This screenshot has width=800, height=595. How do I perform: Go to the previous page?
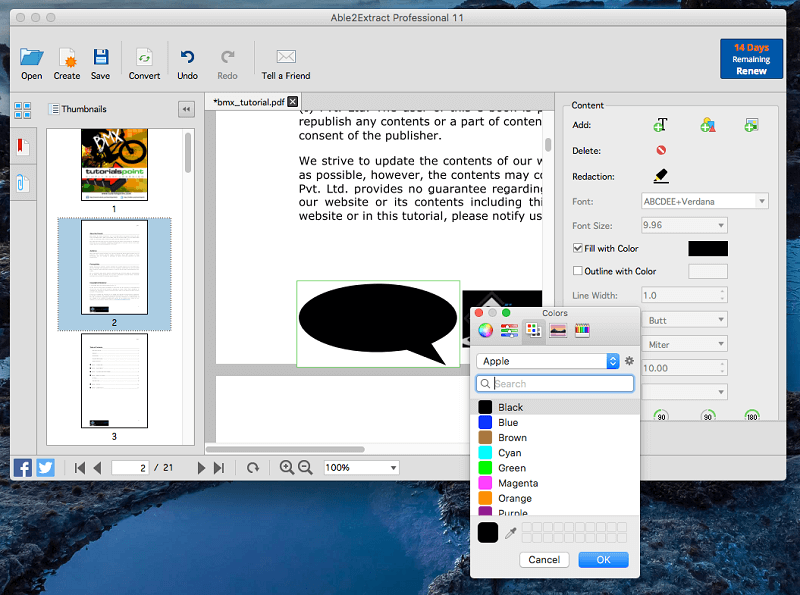pyautogui.click(x=97, y=468)
